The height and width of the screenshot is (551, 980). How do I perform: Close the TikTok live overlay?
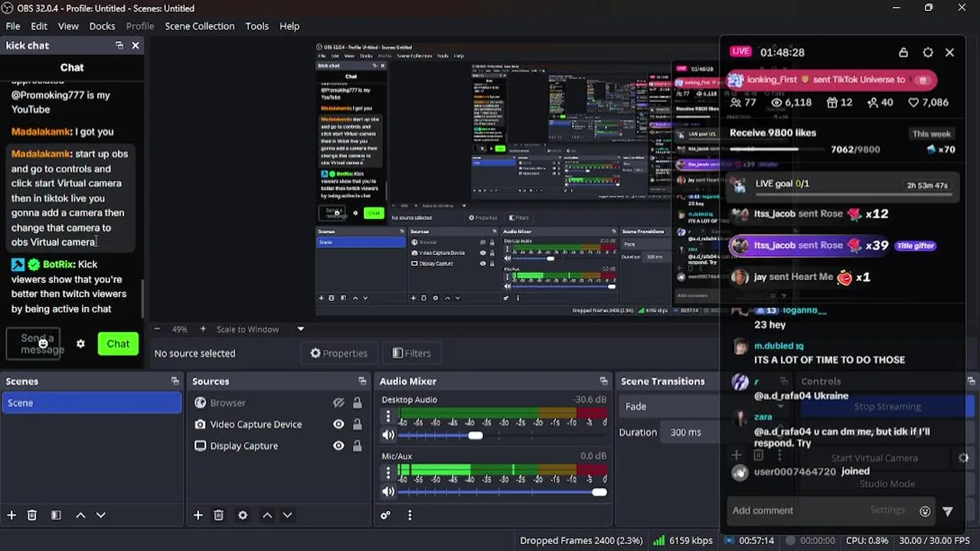pyautogui.click(x=949, y=52)
